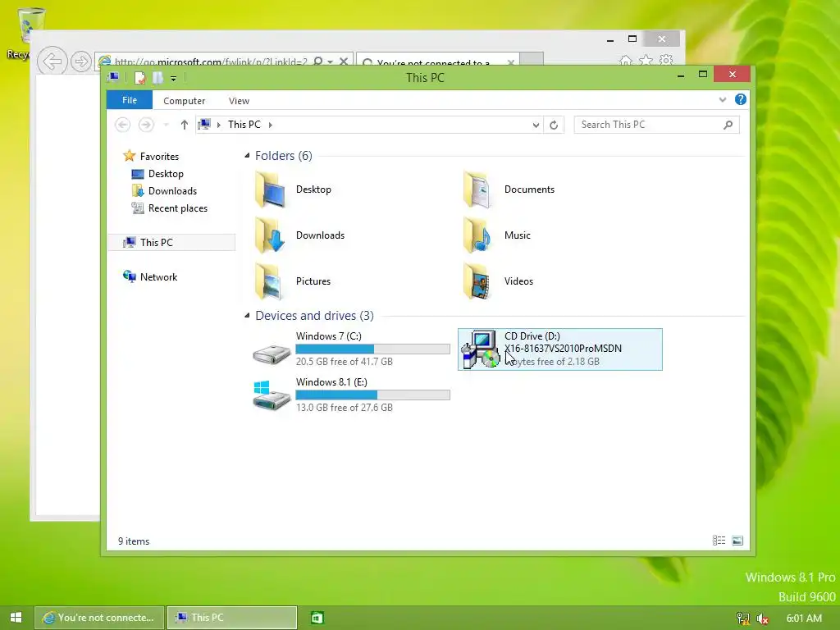Switch to Large icons view in status bar
Viewport: 840px width, 630px height.
click(x=737, y=541)
